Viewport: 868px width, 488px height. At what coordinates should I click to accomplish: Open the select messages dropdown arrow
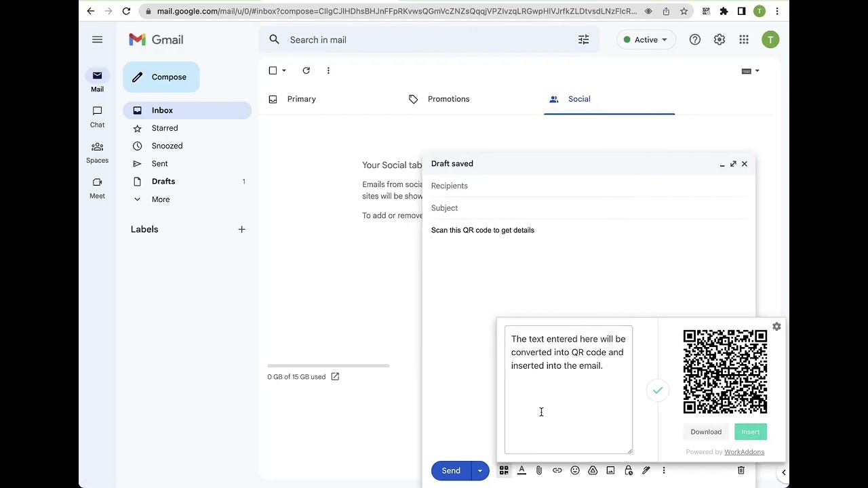click(284, 70)
